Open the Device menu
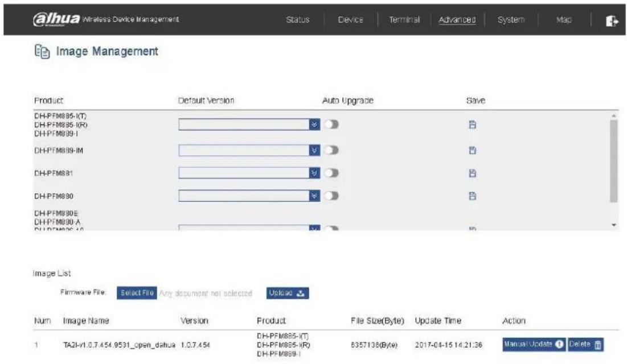The height and width of the screenshot is (364, 627). [350, 19]
